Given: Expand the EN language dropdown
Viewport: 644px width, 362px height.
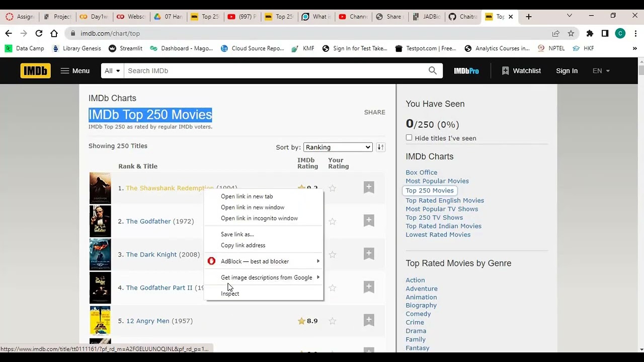Looking at the screenshot, I should pos(601,71).
